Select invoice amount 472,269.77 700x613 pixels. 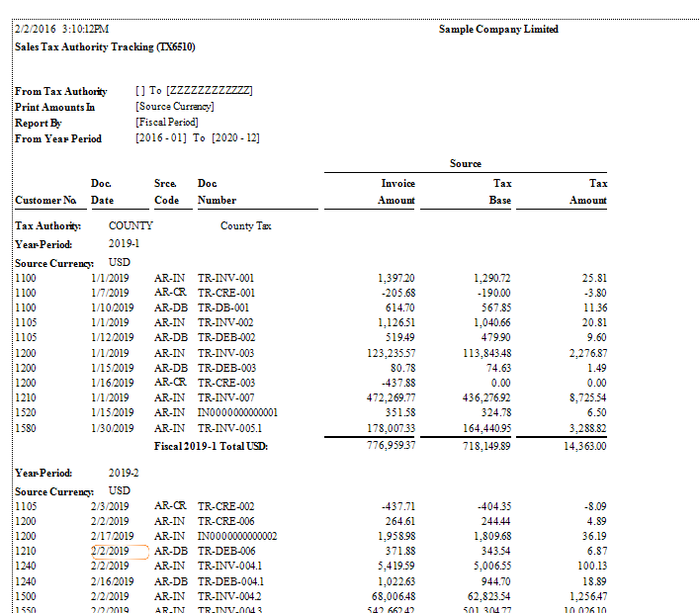point(392,397)
